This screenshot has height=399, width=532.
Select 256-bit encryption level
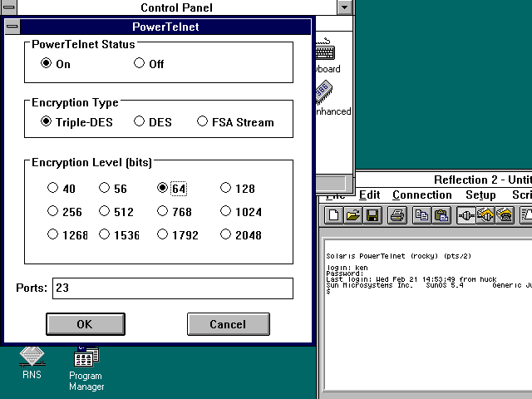point(65,212)
